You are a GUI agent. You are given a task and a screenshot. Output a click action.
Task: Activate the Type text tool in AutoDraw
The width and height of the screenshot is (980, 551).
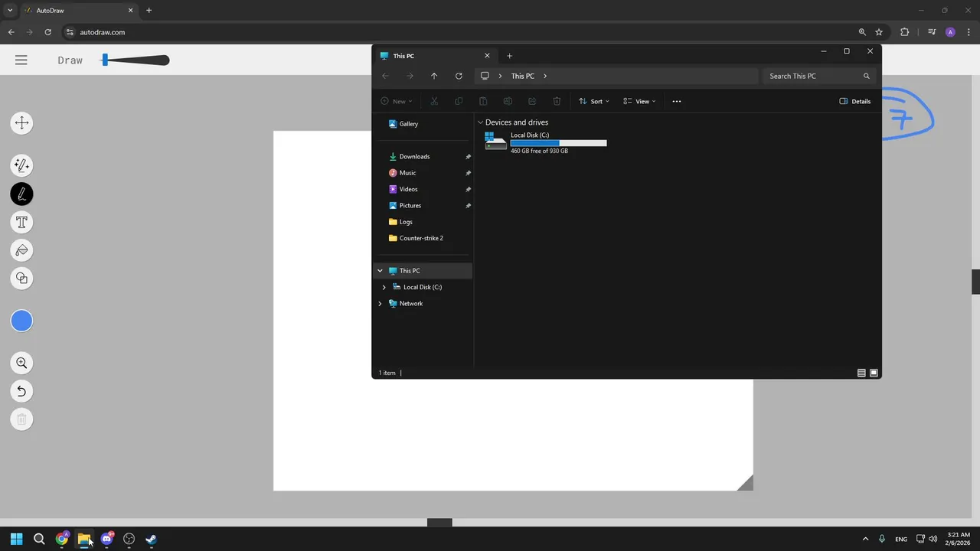tap(21, 223)
